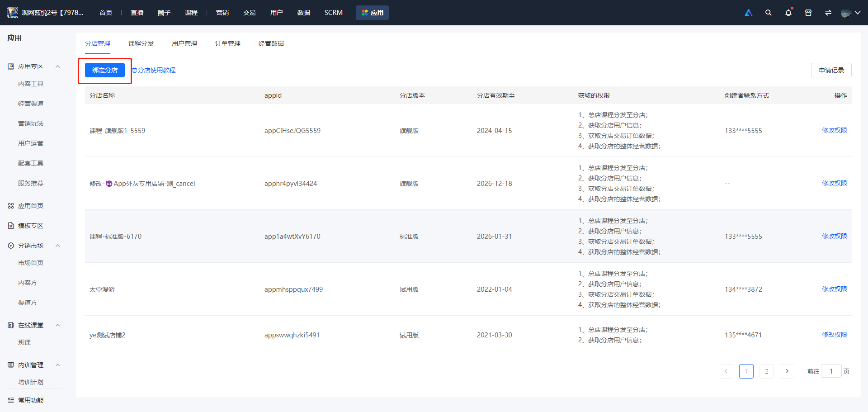Click the storefront icon in top bar
Screen dimensions: 868x412
[x=808, y=13]
